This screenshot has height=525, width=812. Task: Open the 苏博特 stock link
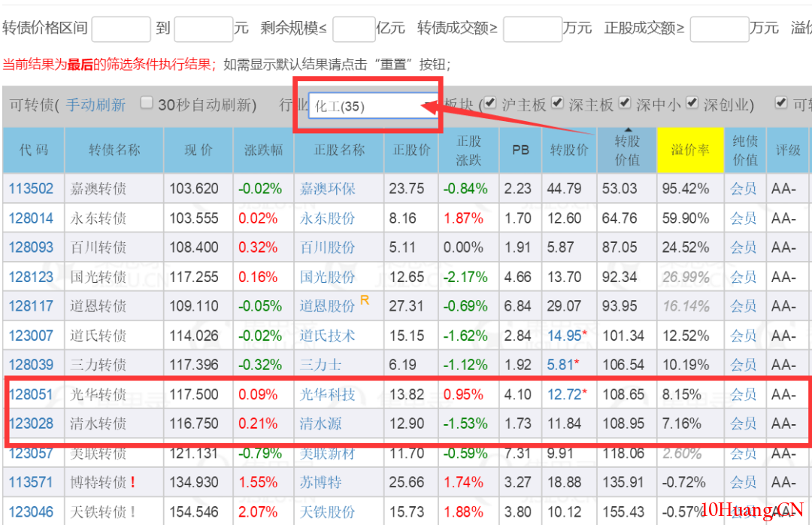320,482
